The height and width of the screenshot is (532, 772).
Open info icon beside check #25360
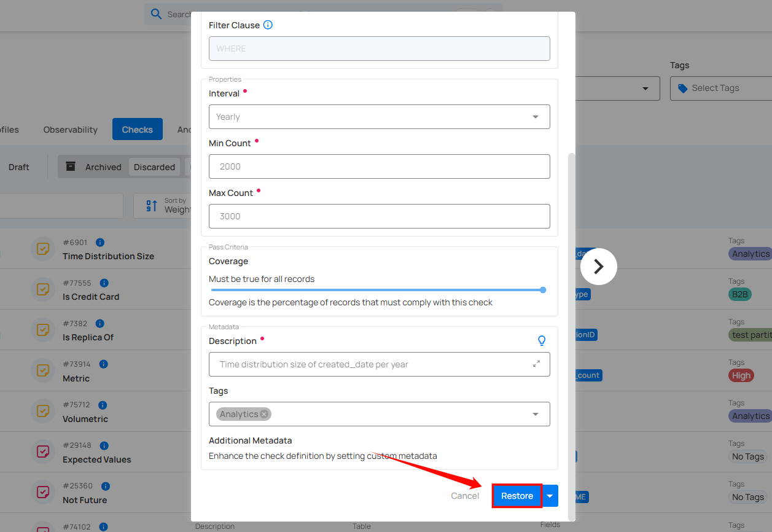[105, 486]
